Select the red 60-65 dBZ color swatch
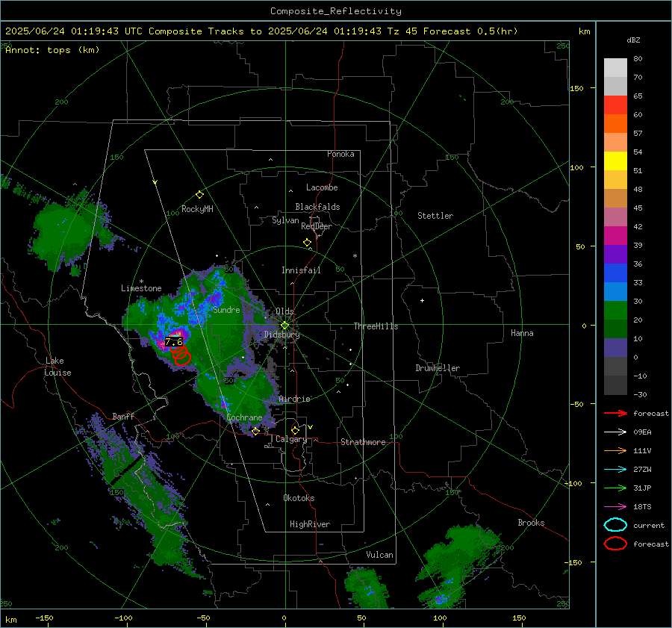The image size is (672, 628). click(615, 105)
